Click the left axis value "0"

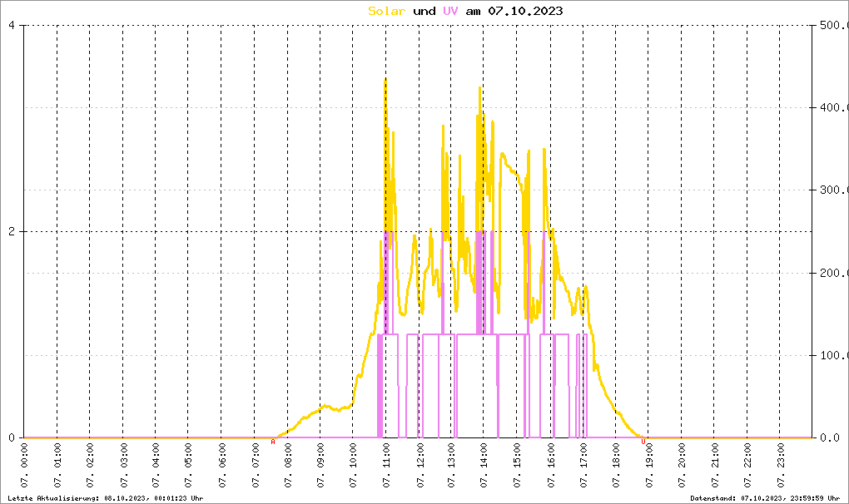[12, 437]
